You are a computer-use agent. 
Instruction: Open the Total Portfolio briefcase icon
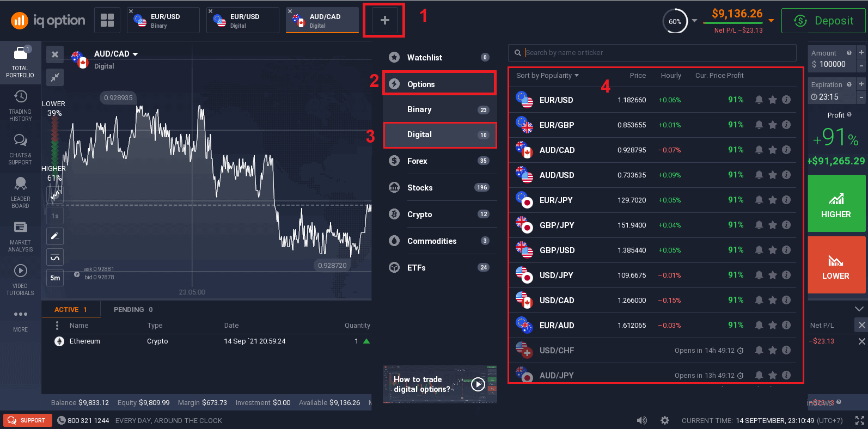click(x=20, y=53)
